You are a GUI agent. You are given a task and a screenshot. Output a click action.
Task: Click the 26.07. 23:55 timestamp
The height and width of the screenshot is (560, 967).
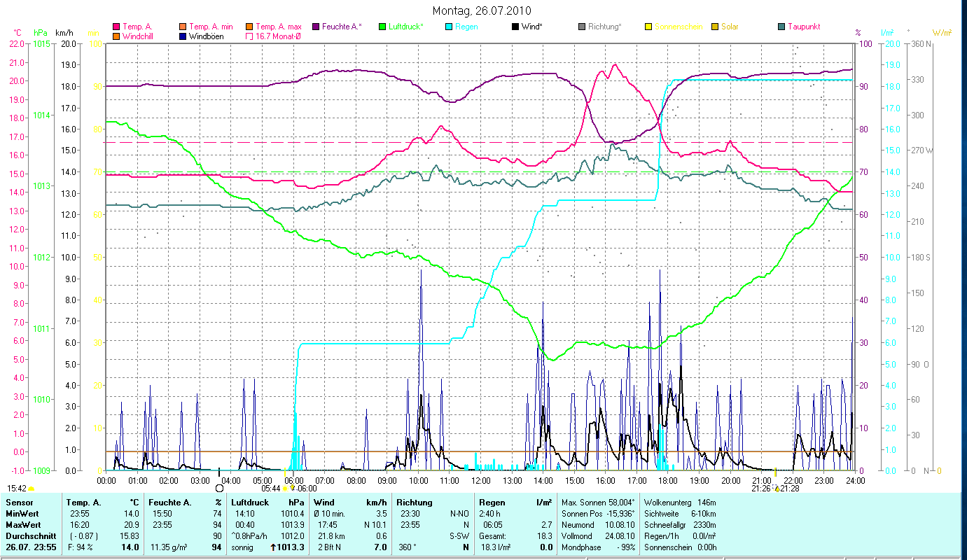point(31,547)
